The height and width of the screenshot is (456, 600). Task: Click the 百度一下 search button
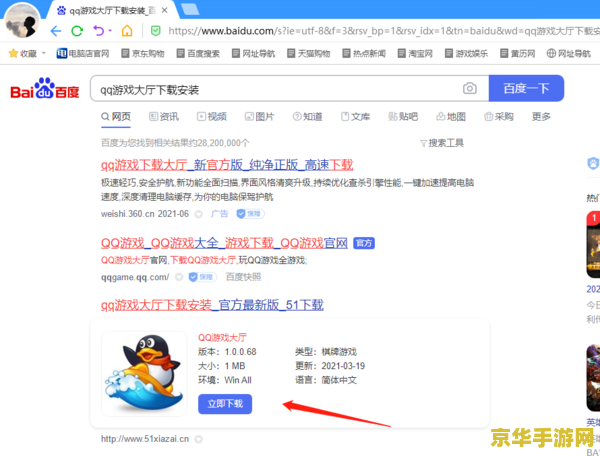pos(526,88)
